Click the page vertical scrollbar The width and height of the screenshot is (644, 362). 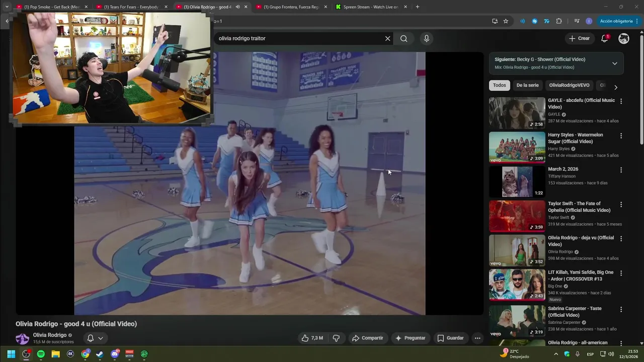pos(641,90)
